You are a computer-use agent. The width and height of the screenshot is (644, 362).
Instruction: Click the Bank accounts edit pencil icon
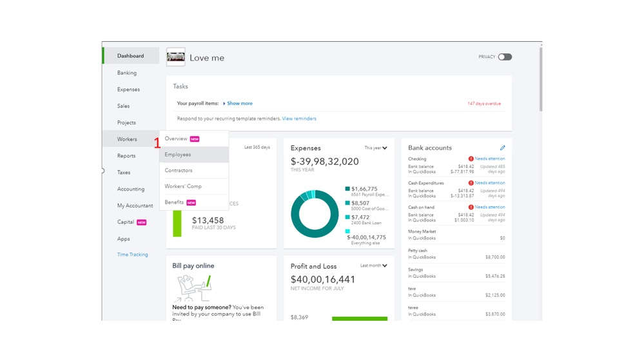pyautogui.click(x=502, y=148)
